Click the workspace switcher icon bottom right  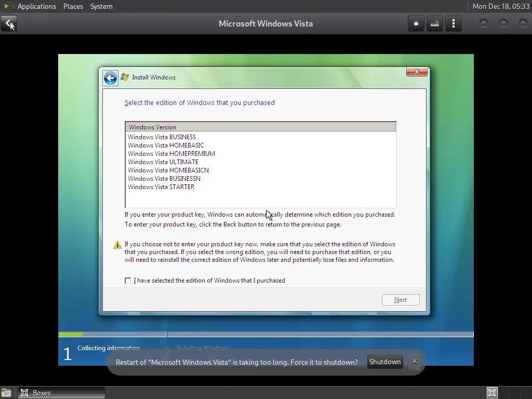click(x=492, y=393)
